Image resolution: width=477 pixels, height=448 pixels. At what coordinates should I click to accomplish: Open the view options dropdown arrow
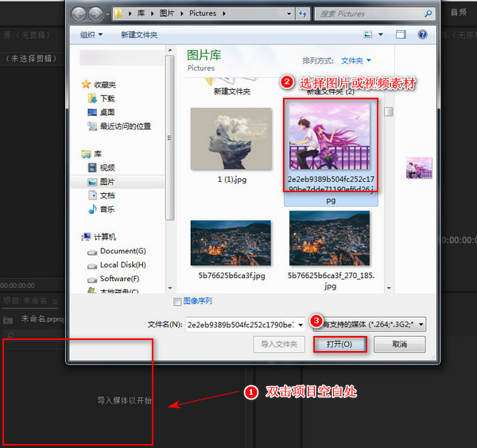pos(381,35)
